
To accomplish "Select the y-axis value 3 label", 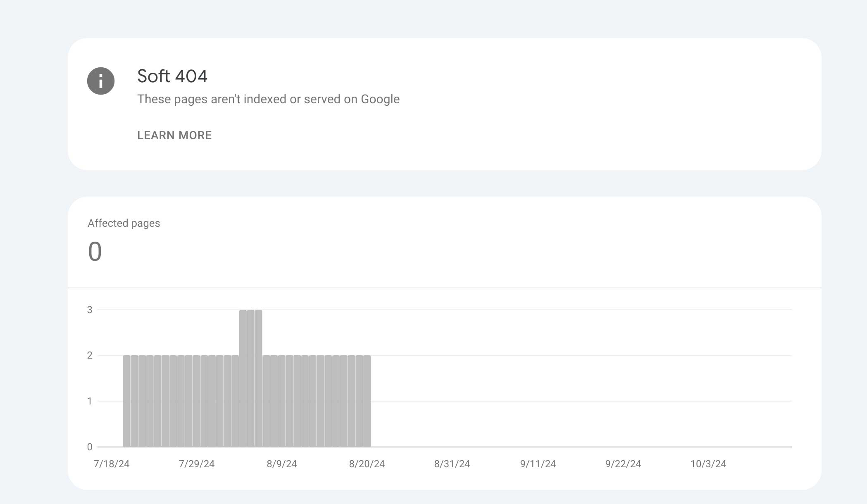I will (x=90, y=310).
